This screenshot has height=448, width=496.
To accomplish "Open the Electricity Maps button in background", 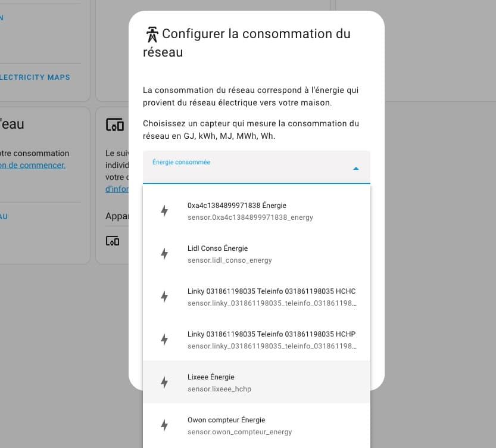I will (x=35, y=77).
